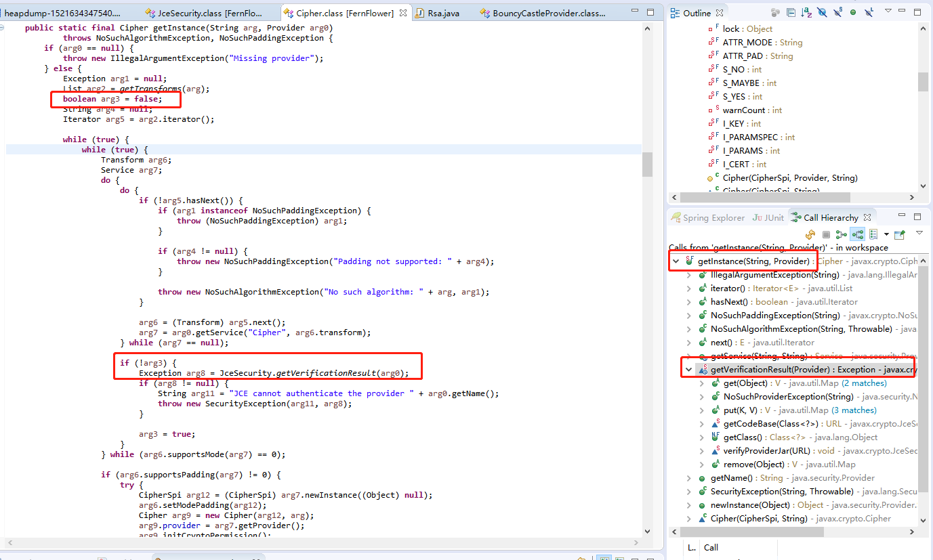Close the Cipher.class editor tab
This screenshot has width=933, height=560.
(403, 13)
